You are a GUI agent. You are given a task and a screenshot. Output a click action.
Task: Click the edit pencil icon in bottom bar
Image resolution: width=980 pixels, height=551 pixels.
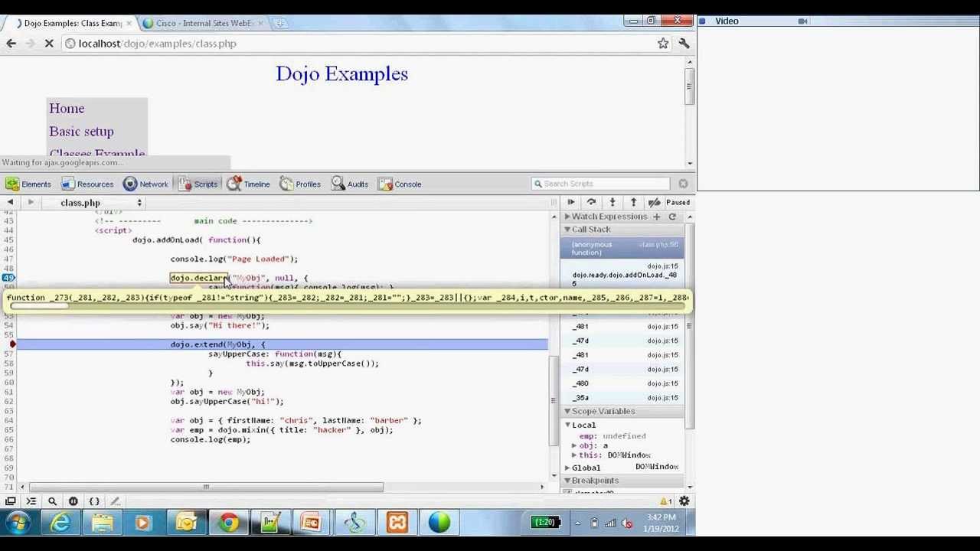(115, 501)
